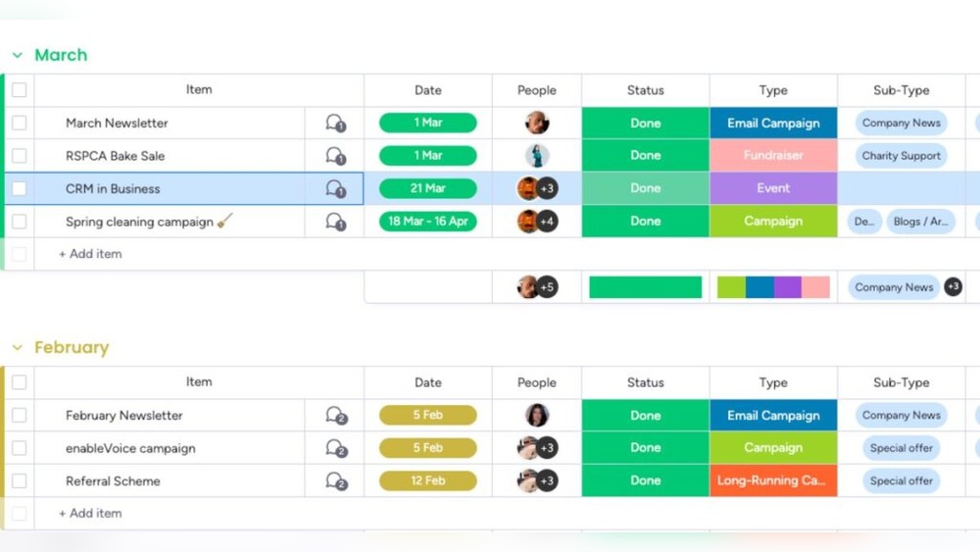The height and width of the screenshot is (552, 980).
Task: Open conversation icon for CRM in Business
Action: click(x=335, y=189)
